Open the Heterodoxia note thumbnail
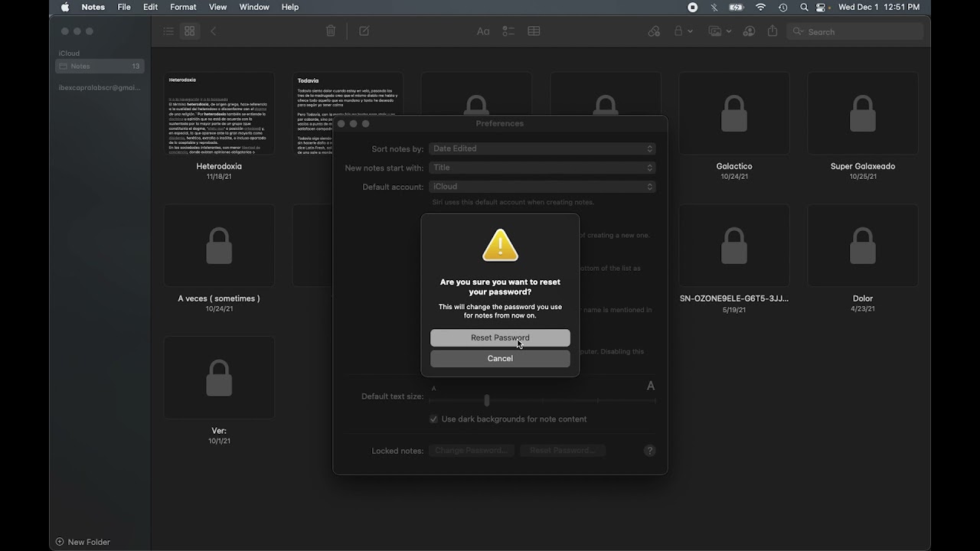This screenshot has width=980, height=551. (219, 113)
